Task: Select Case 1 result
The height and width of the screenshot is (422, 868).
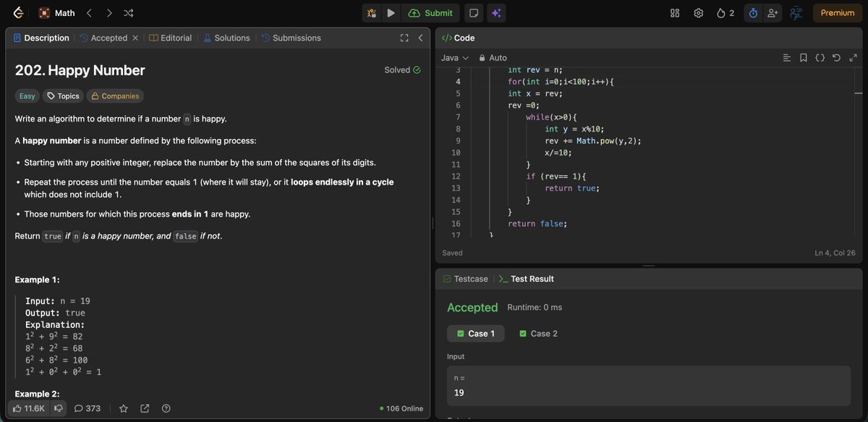Action: click(476, 334)
